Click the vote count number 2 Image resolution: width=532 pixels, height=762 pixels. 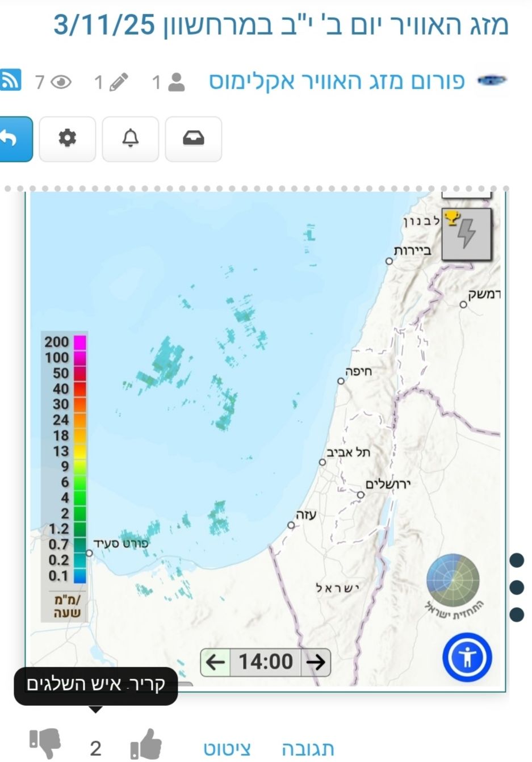coord(95,748)
